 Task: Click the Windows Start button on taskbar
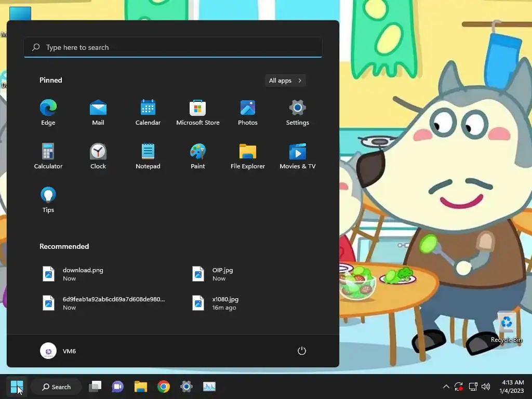point(17,387)
